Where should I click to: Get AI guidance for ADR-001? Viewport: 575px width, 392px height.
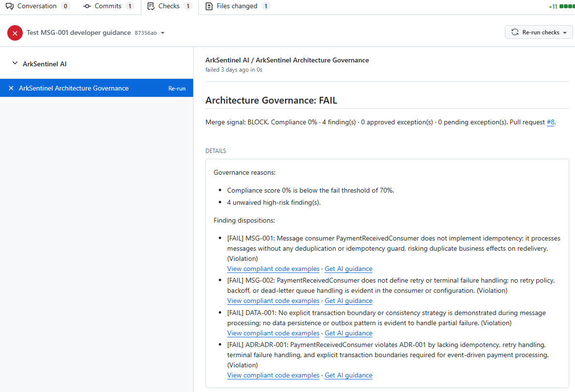coord(348,376)
